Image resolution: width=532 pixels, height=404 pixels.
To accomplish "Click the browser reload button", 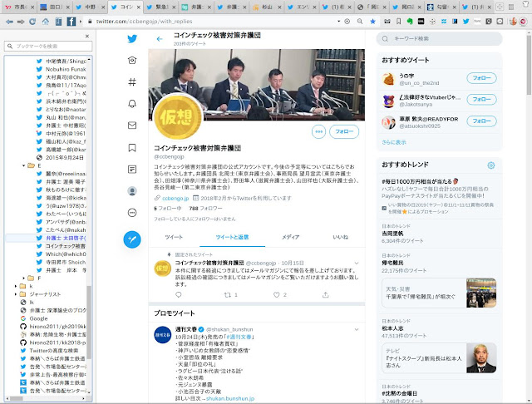I will 32,22.
